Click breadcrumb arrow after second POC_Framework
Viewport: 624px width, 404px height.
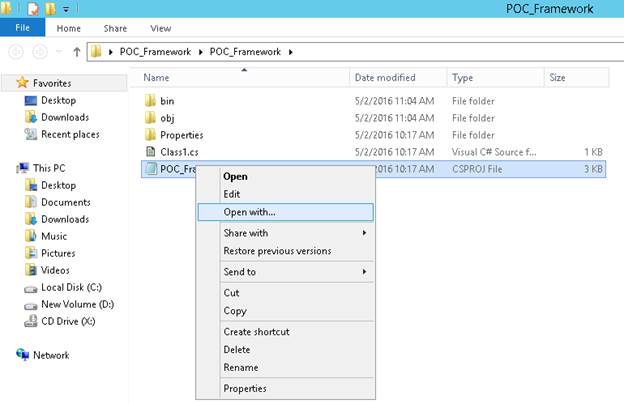click(x=290, y=51)
